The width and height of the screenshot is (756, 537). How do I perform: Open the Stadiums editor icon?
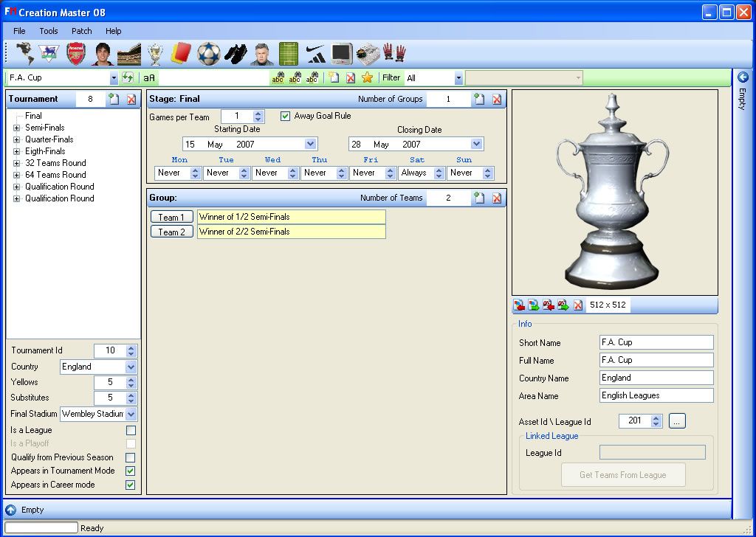128,55
